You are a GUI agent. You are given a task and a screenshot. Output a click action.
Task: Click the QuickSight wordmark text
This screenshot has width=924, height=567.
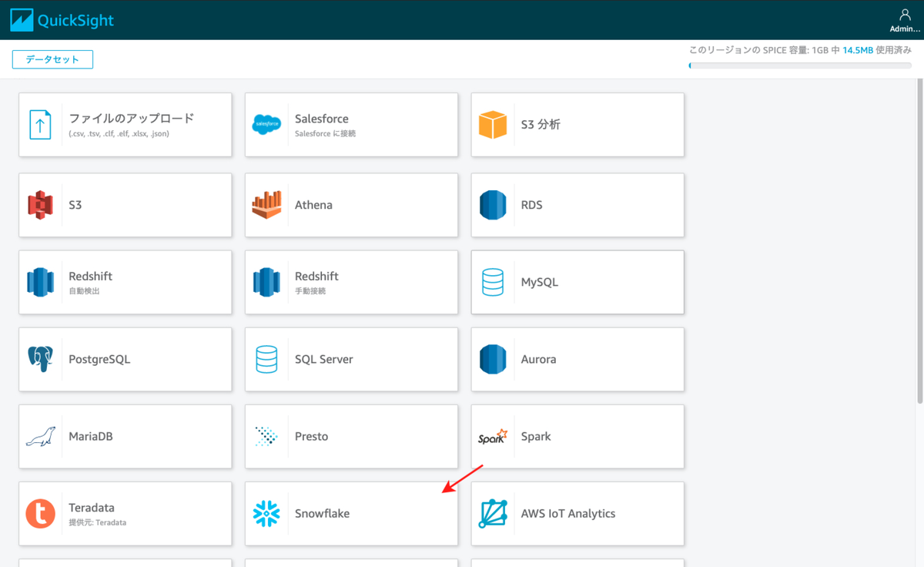(76, 21)
